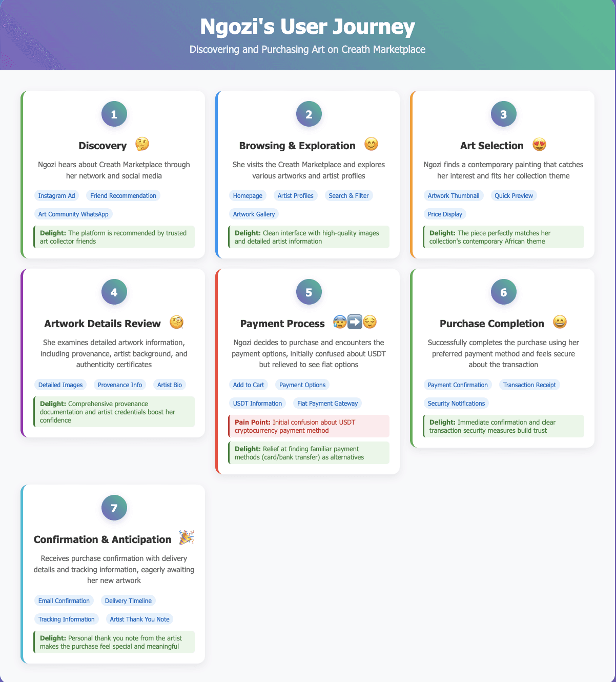Click the Delight note about familiar payment methods
This screenshot has width=616, height=682.
point(309,453)
